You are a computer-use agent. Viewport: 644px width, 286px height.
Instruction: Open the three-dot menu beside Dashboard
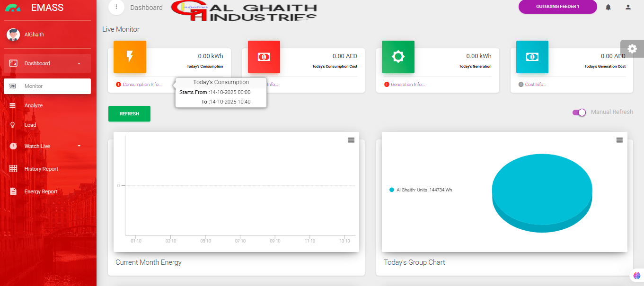tap(116, 7)
